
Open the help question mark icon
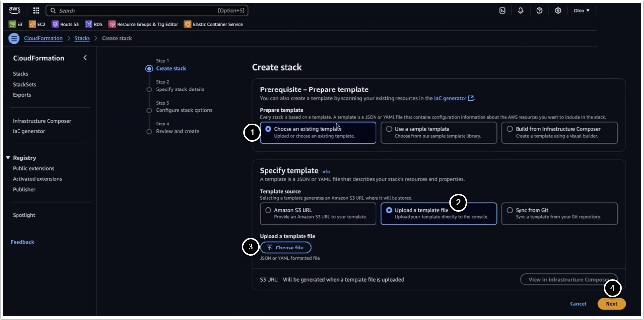click(539, 10)
